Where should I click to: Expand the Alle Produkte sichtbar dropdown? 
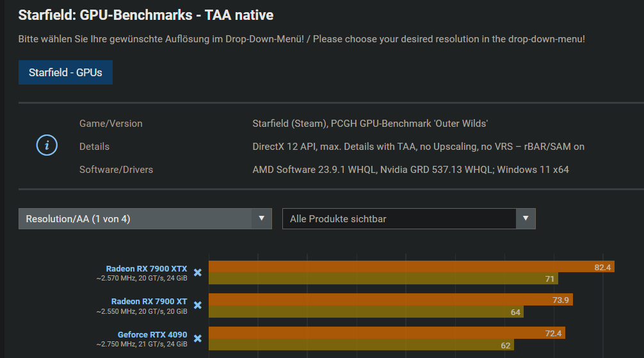(x=408, y=219)
